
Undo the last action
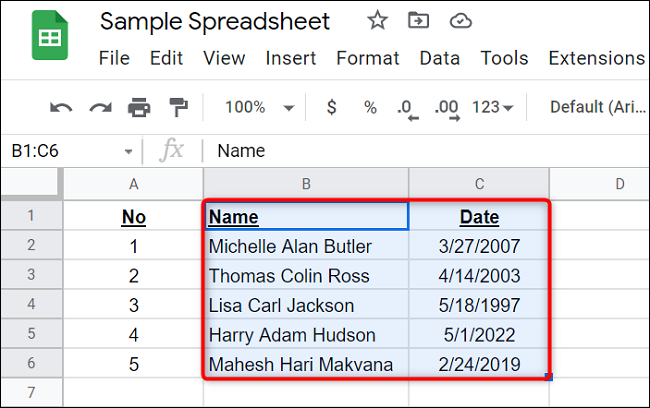[x=61, y=107]
